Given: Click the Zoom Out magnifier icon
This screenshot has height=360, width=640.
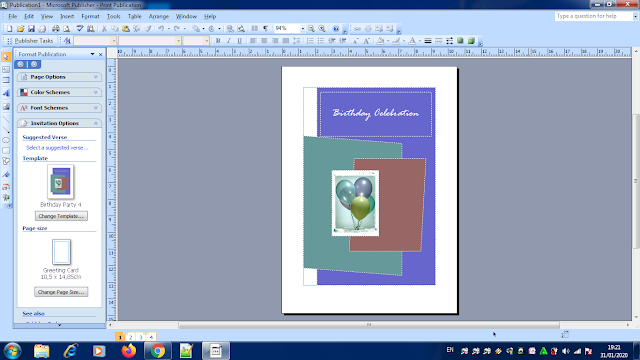Looking at the screenshot, I should click(311, 29).
